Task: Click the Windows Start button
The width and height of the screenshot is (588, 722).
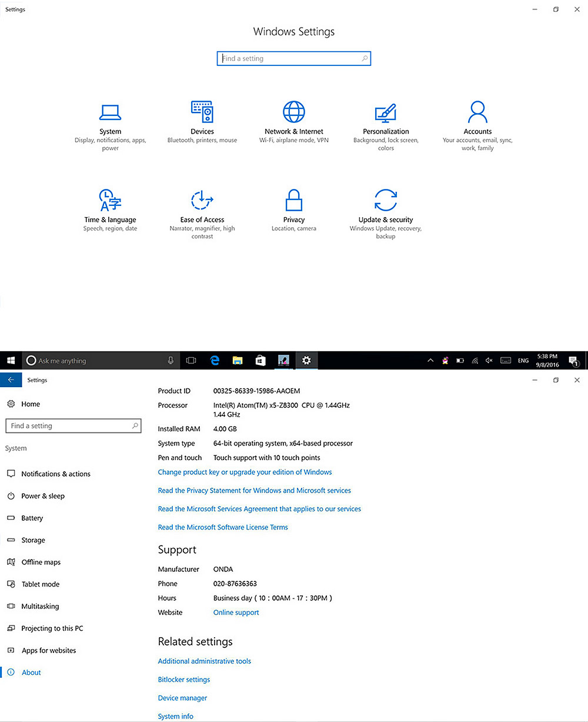Action: pyautogui.click(x=11, y=360)
